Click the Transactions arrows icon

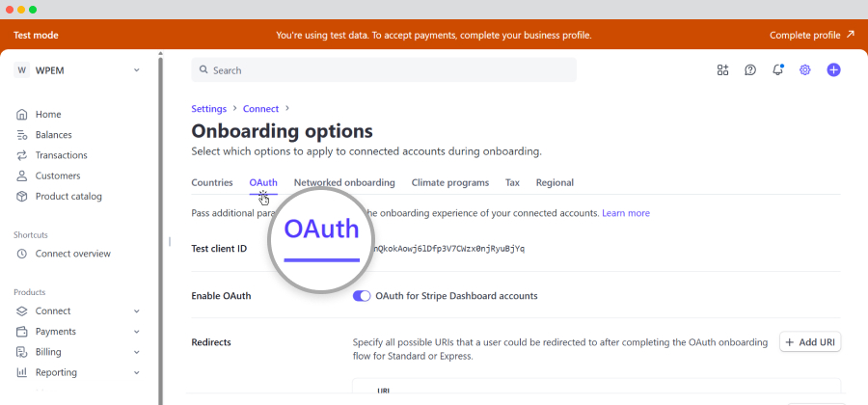[x=22, y=155]
